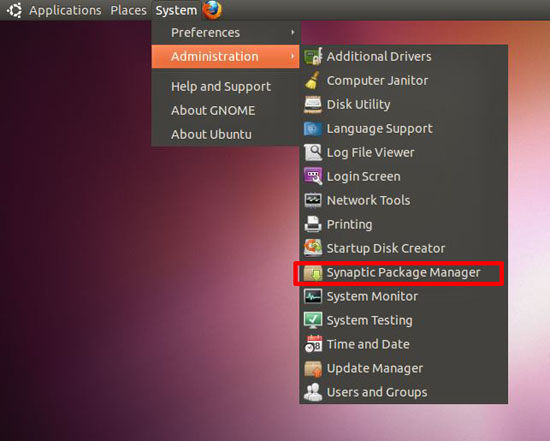Open the Applications menu
Image resolution: width=550 pixels, height=441 pixels.
65,10
